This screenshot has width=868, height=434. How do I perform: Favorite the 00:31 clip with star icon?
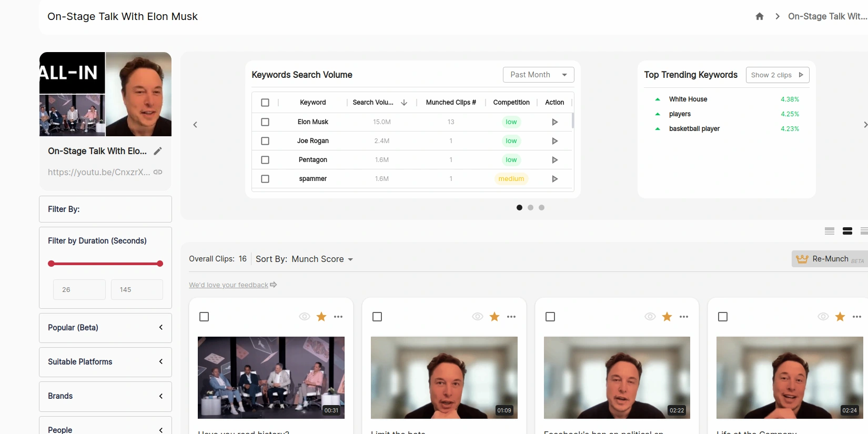coord(321,317)
